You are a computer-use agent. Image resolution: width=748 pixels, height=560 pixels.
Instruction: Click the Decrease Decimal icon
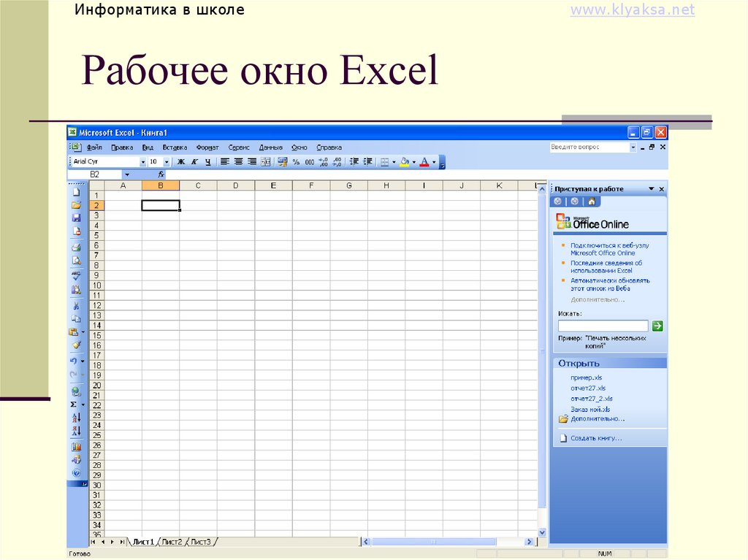pyautogui.click(x=337, y=161)
